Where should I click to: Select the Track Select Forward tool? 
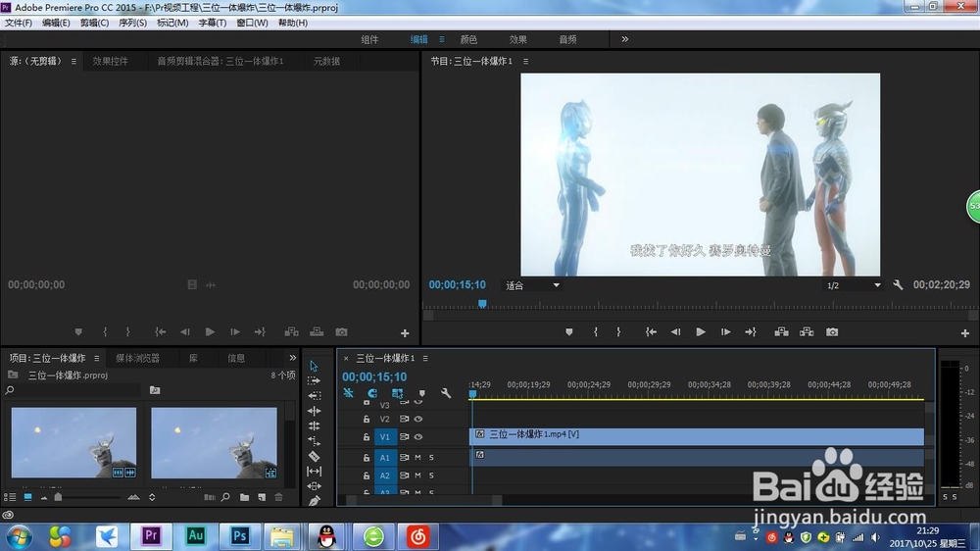314,380
